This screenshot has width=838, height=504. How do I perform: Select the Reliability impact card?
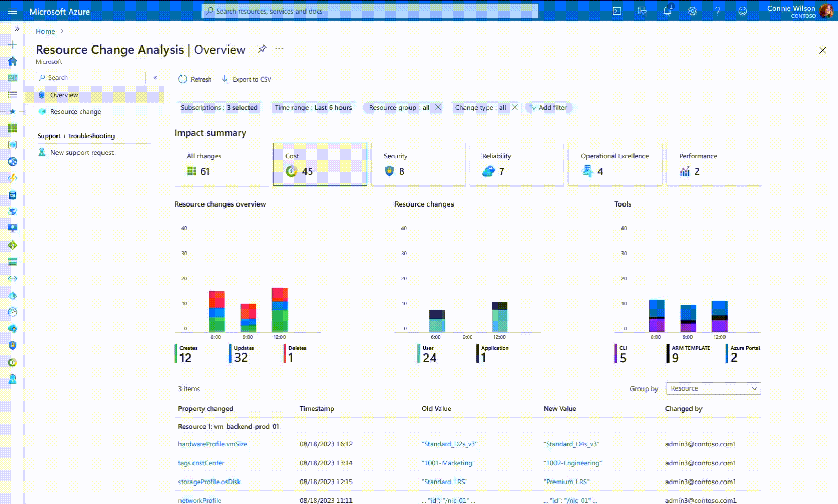pos(516,164)
